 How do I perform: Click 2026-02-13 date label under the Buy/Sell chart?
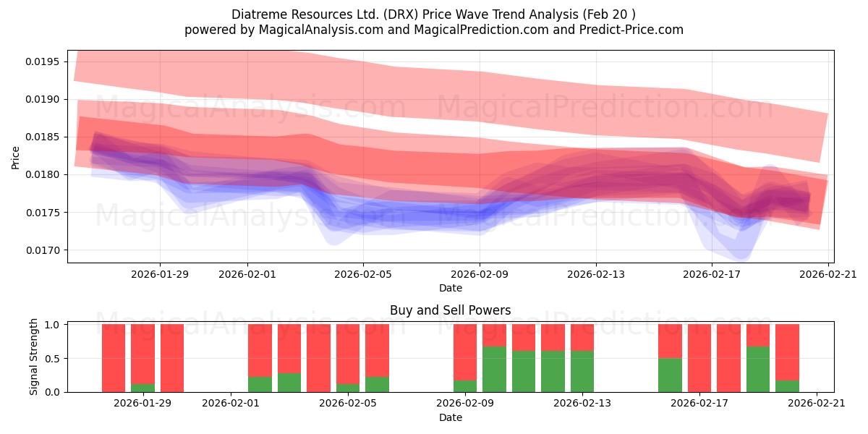[x=582, y=404]
